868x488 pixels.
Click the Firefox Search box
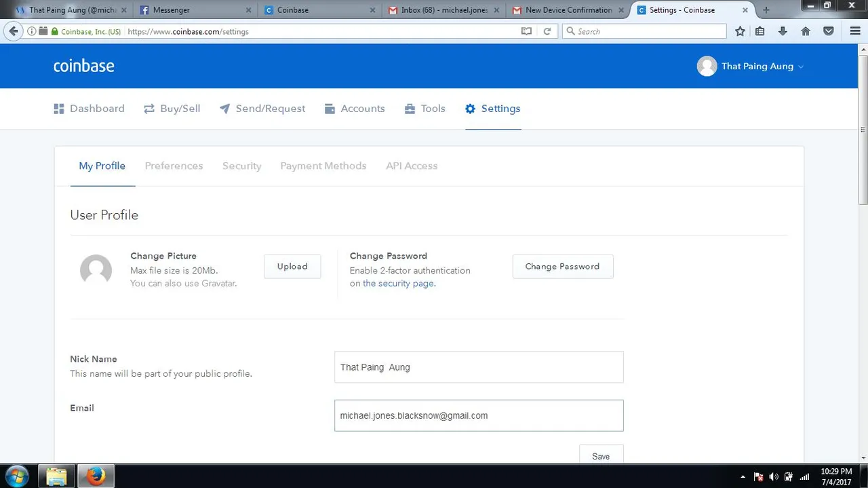click(644, 31)
